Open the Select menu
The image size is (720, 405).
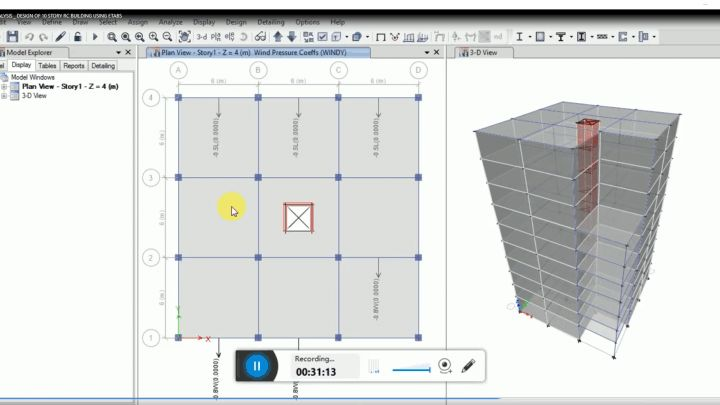click(108, 22)
